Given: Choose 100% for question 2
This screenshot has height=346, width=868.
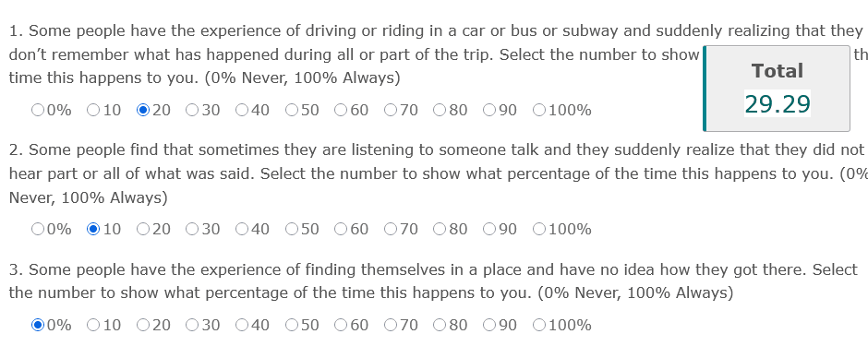Looking at the screenshot, I should [539, 229].
